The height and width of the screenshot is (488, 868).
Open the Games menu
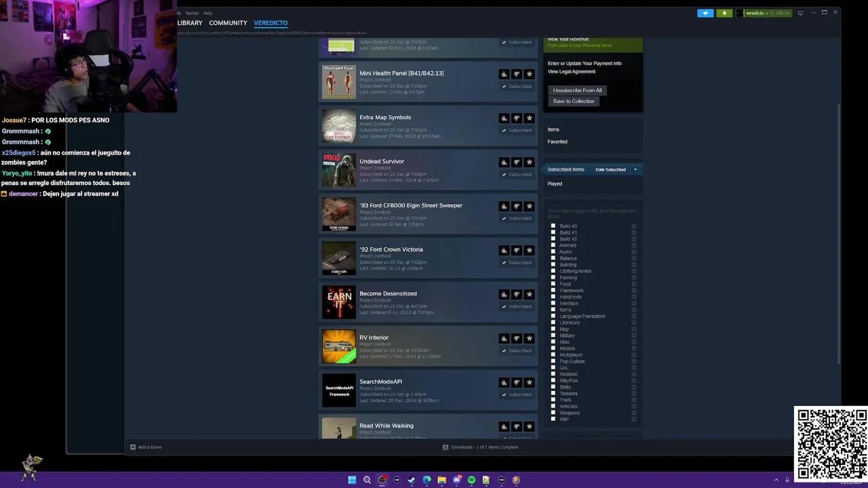(192, 13)
